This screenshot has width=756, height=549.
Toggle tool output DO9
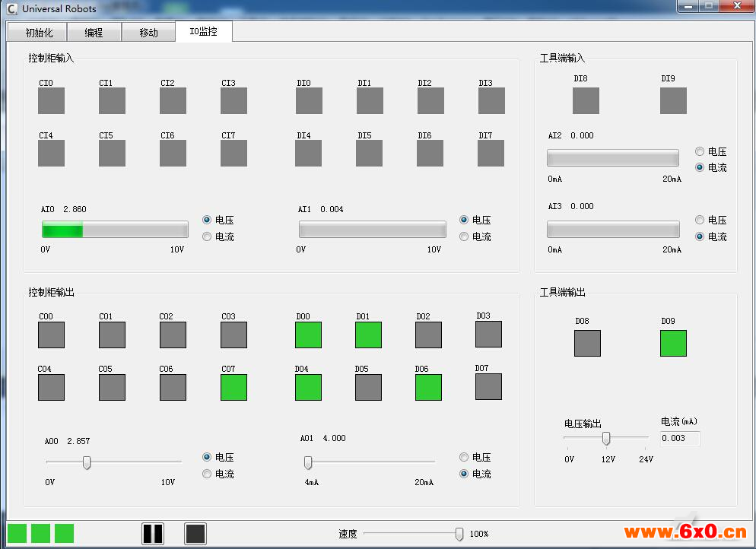[673, 343]
